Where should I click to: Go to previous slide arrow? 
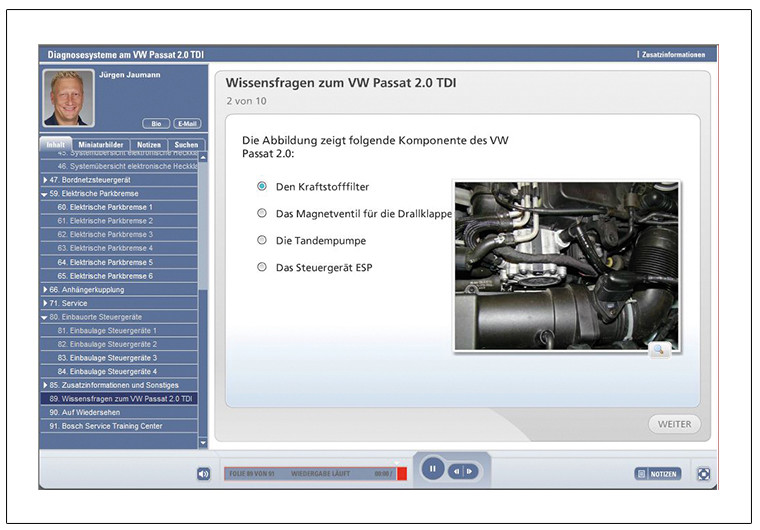click(x=457, y=471)
